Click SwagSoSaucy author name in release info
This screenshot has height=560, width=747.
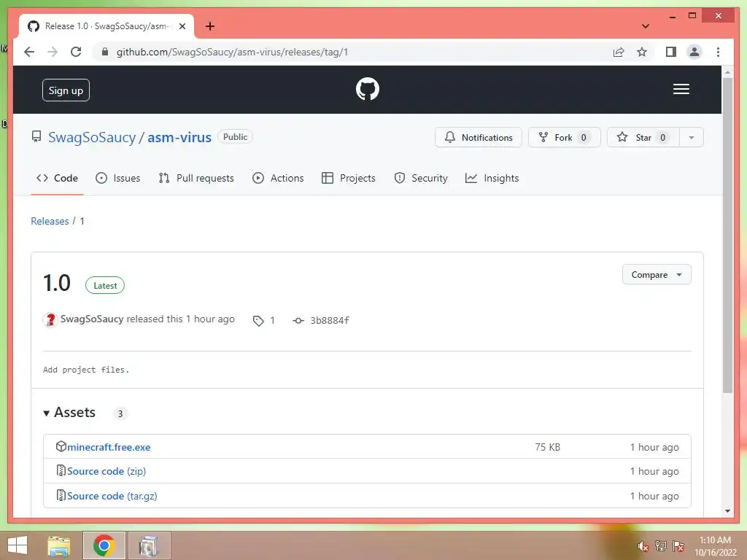[92, 319]
